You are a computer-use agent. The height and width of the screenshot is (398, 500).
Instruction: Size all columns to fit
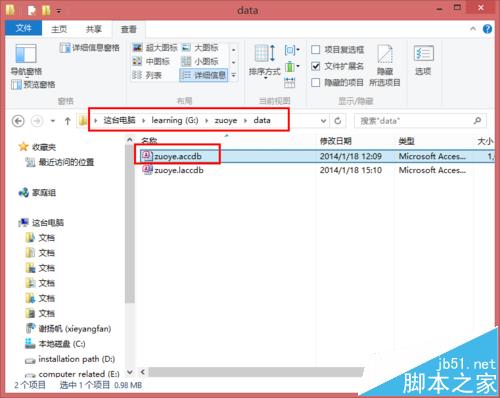point(290,82)
